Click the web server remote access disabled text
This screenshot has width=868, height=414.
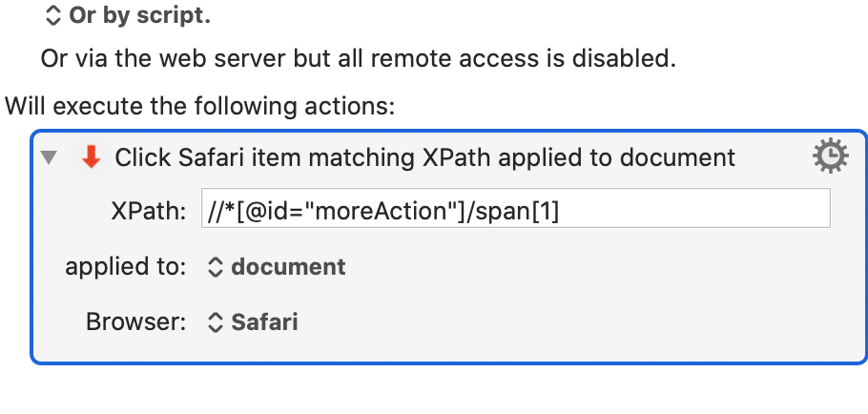tap(358, 58)
